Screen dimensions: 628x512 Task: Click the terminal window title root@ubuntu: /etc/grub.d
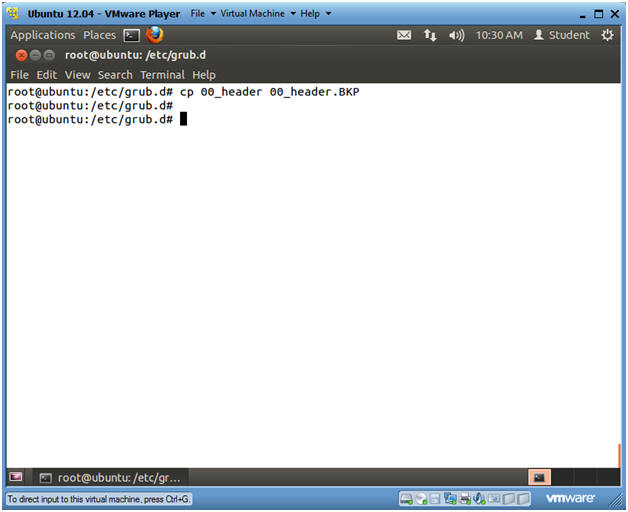click(x=135, y=55)
